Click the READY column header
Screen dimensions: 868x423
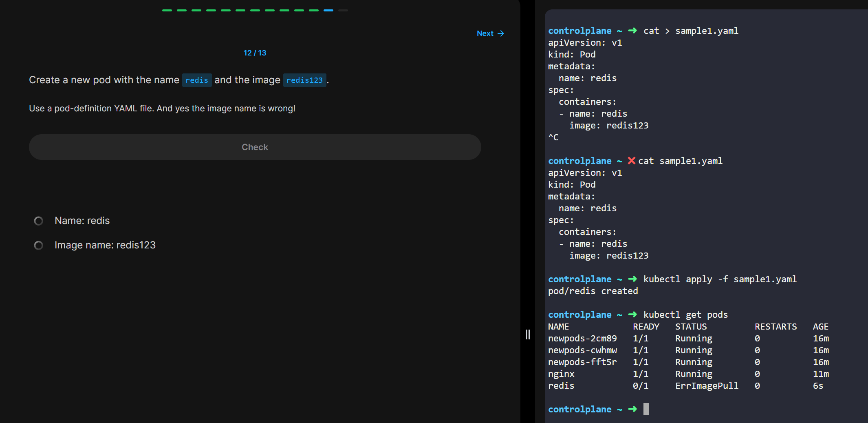[646, 327]
